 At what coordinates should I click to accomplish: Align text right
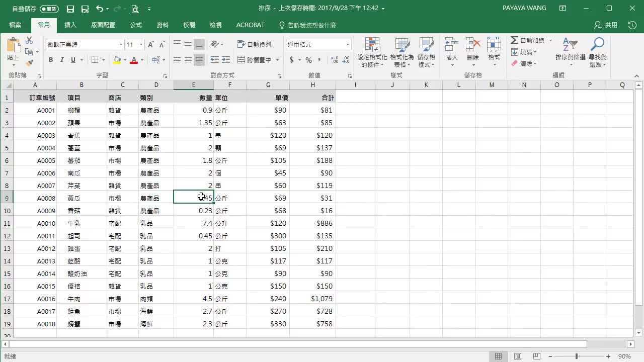tap(199, 60)
